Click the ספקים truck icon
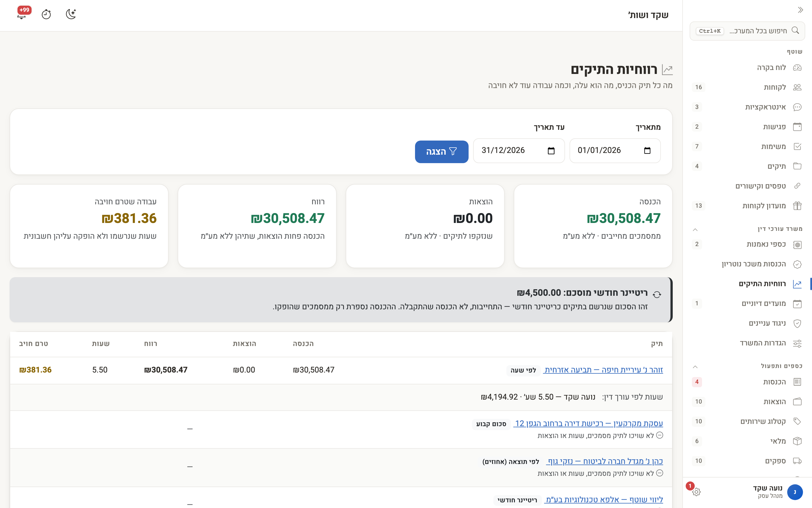The image size is (812, 508). click(797, 461)
